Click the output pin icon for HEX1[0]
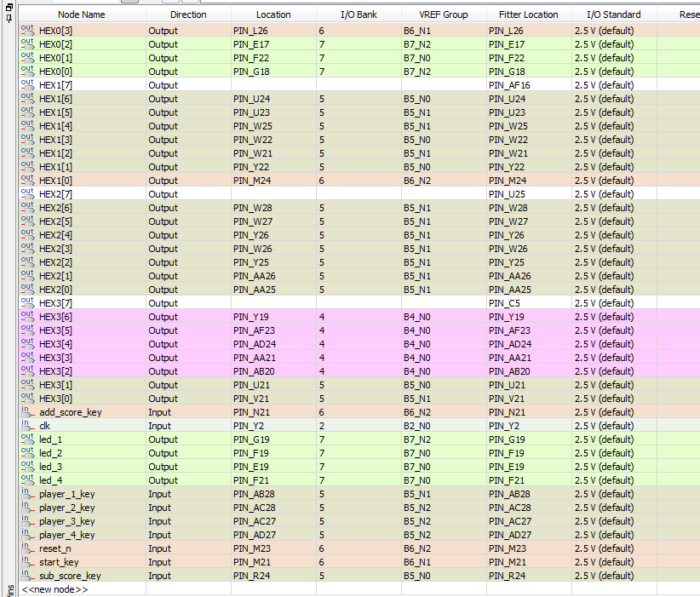This screenshot has width=700, height=597. [x=27, y=180]
